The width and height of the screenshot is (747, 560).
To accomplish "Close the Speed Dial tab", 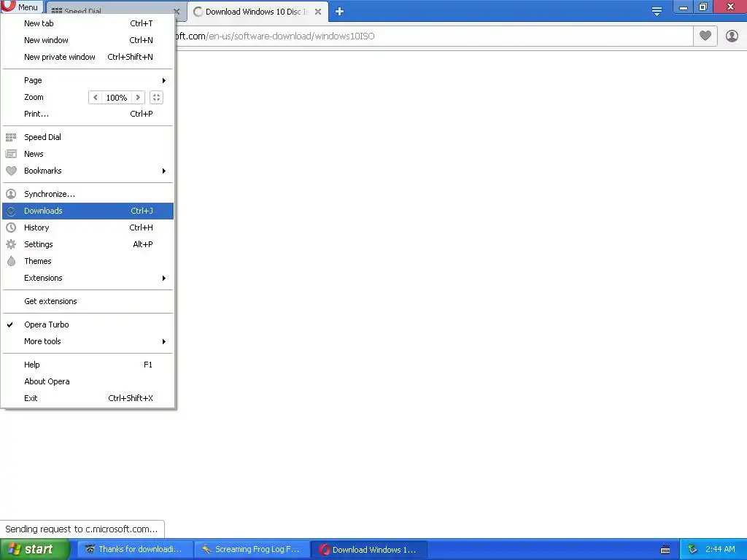I will pos(177,12).
